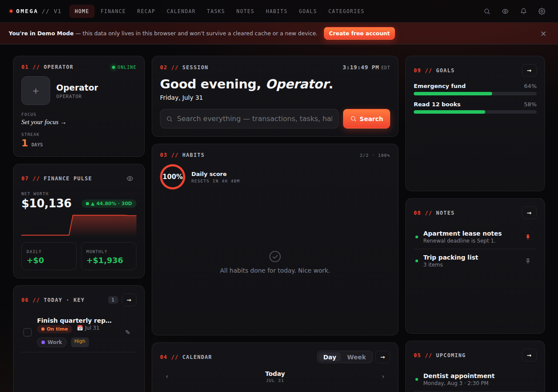Image resolution: width=558 pixels, height=392 pixels.
Task: Click the orange Search button
Action: pos(367,119)
